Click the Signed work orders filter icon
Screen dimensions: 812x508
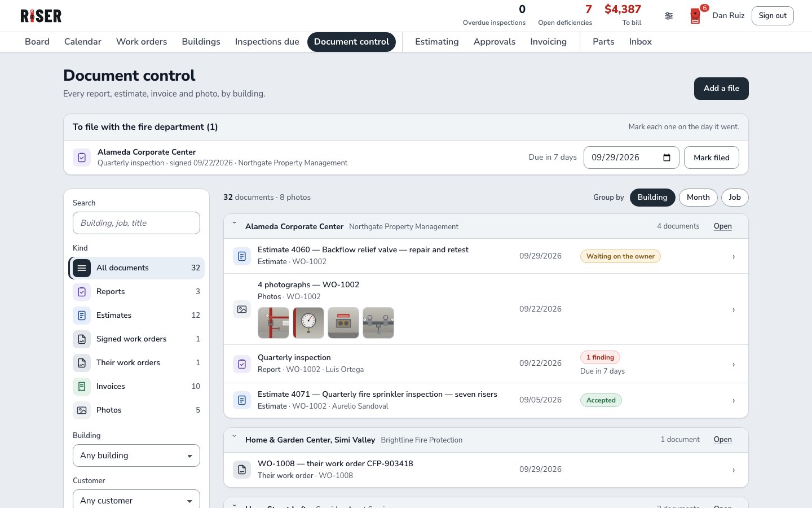(x=82, y=339)
